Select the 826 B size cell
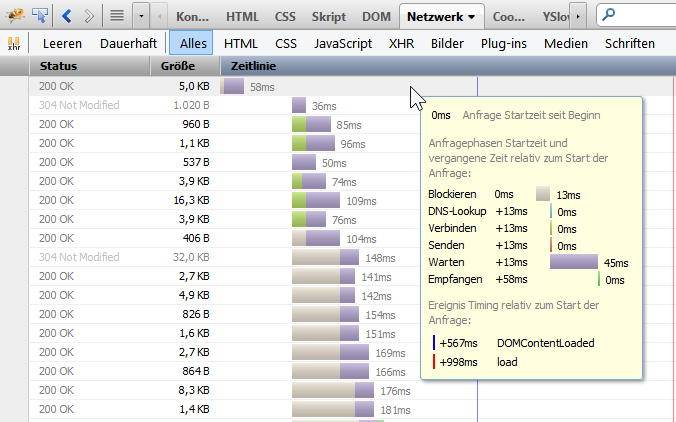The height and width of the screenshot is (422, 676). (x=196, y=314)
